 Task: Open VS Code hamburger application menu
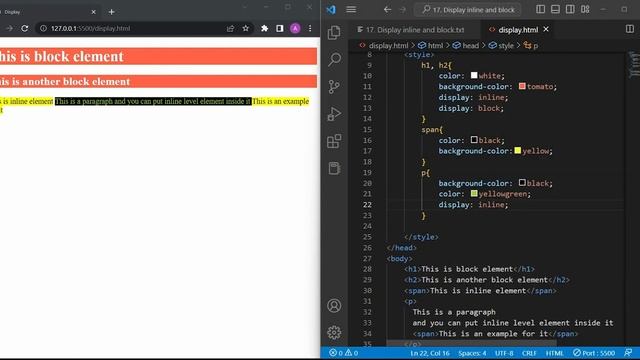coord(351,9)
